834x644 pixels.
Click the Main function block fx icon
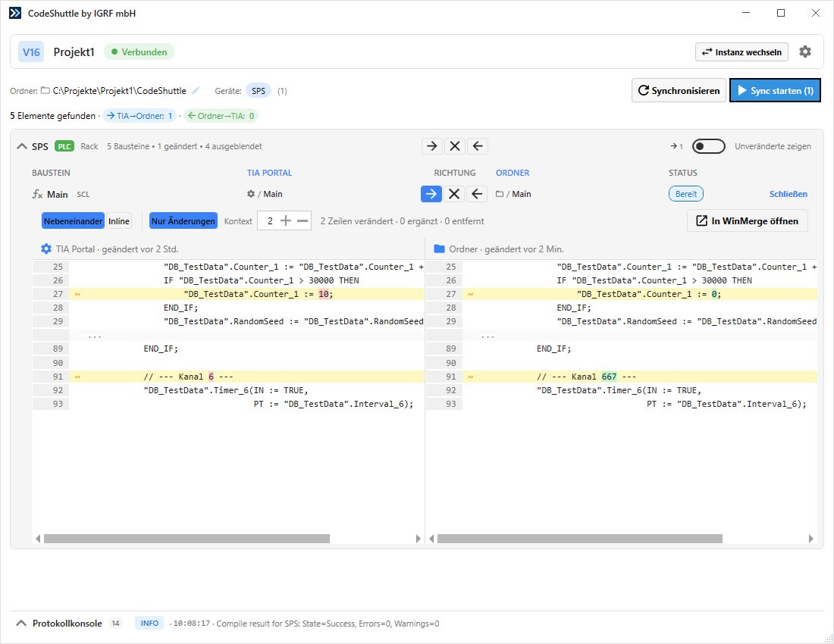point(37,194)
